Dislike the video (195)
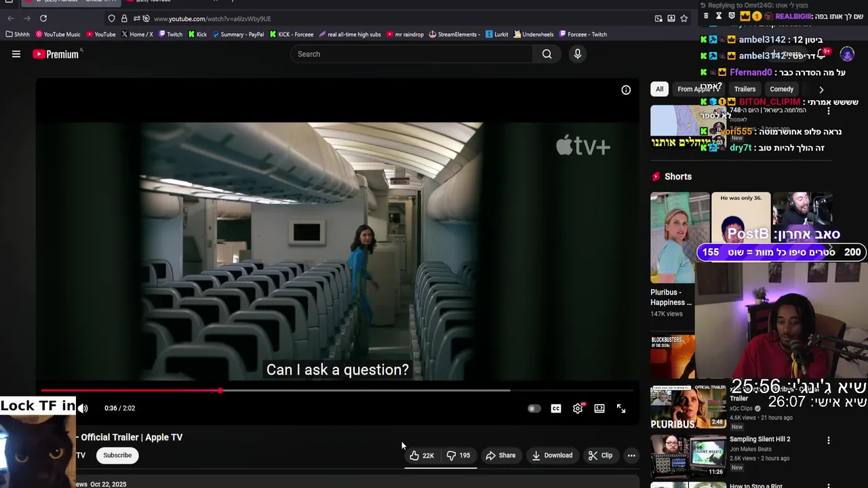The image size is (868, 488). 458,455
